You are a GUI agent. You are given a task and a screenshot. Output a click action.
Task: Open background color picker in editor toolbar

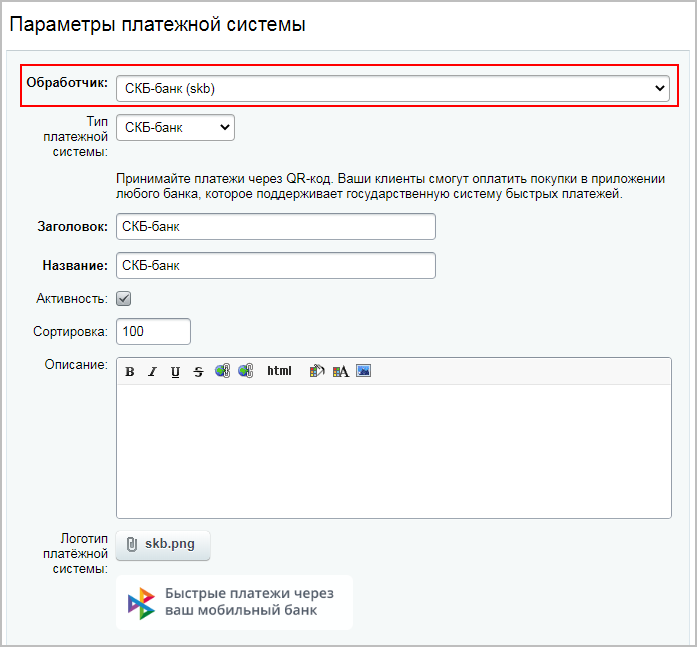(x=317, y=371)
